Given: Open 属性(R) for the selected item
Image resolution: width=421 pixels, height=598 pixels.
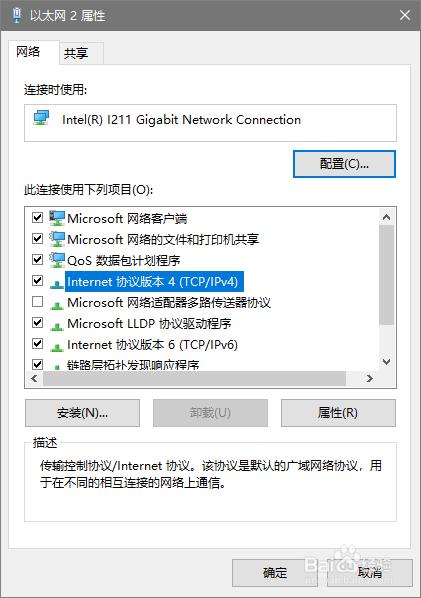Looking at the screenshot, I should 338,413.
